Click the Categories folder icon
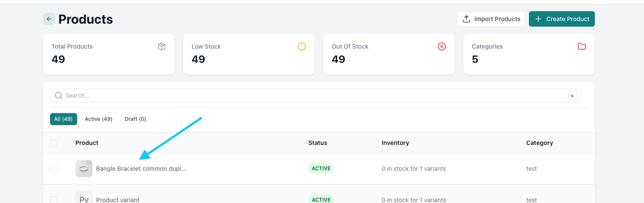The height and width of the screenshot is (203, 644). (582, 46)
